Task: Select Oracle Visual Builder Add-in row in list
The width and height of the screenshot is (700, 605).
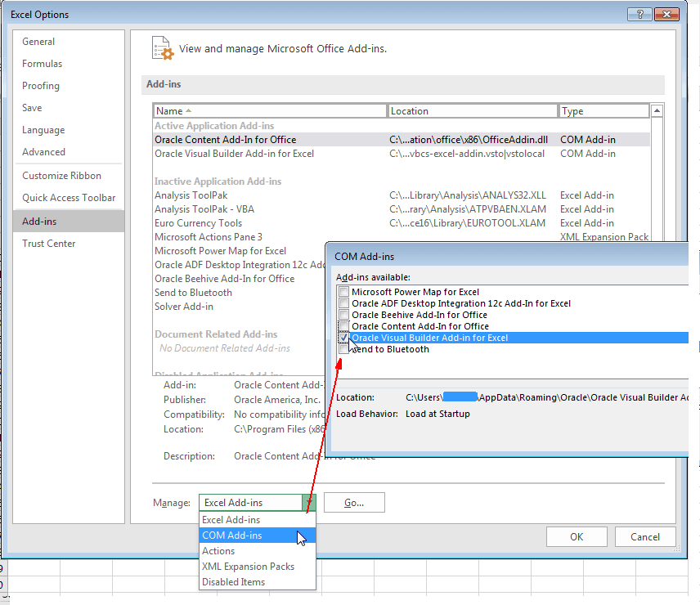Action: click(x=402, y=154)
